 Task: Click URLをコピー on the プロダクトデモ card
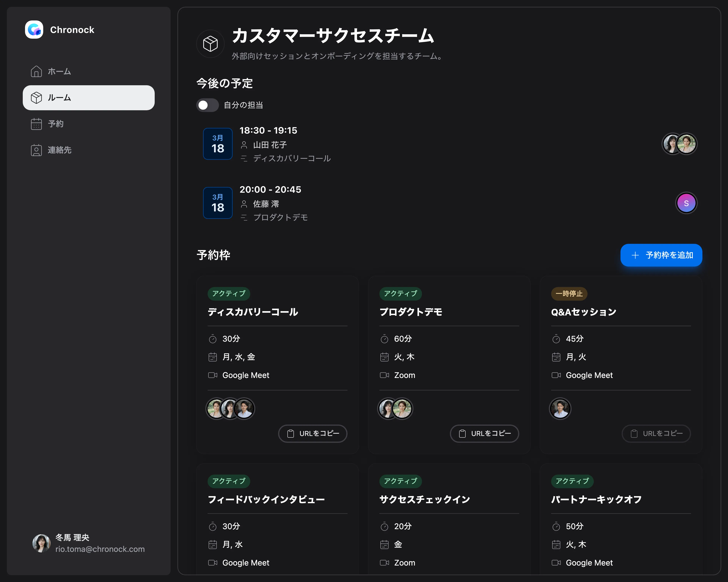coord(484,433)
